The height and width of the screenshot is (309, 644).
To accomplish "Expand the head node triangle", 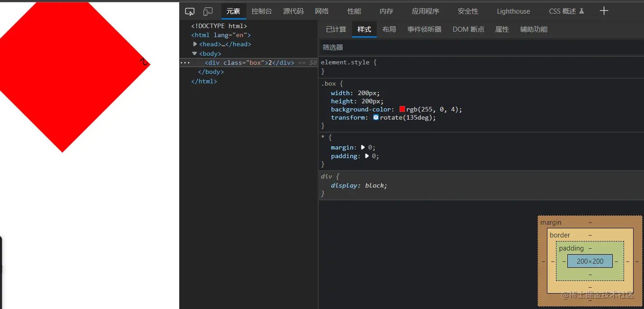I will 195,44.
